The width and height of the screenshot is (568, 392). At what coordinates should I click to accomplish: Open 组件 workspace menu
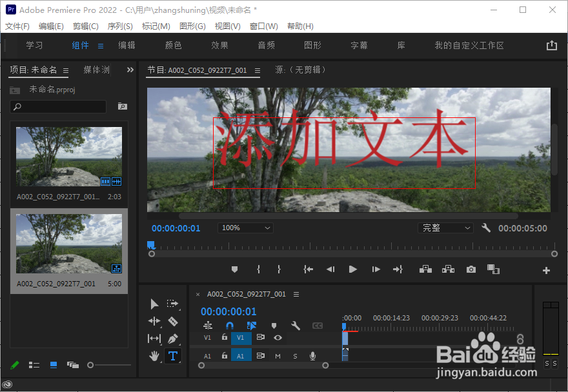pyautogui.click(x=101, y=46)
